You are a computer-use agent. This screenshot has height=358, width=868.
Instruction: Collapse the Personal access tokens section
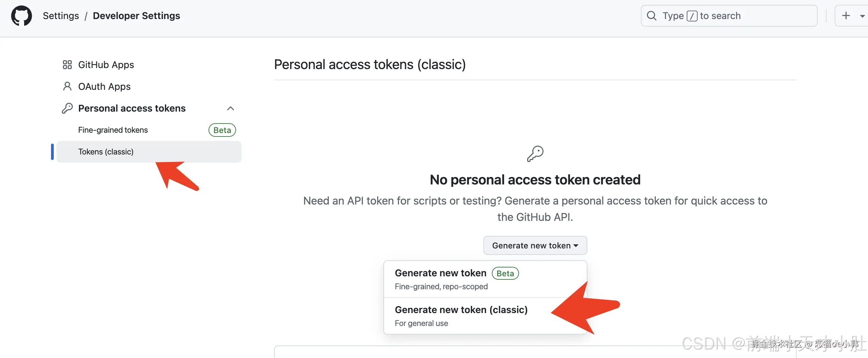pos(230,108)
